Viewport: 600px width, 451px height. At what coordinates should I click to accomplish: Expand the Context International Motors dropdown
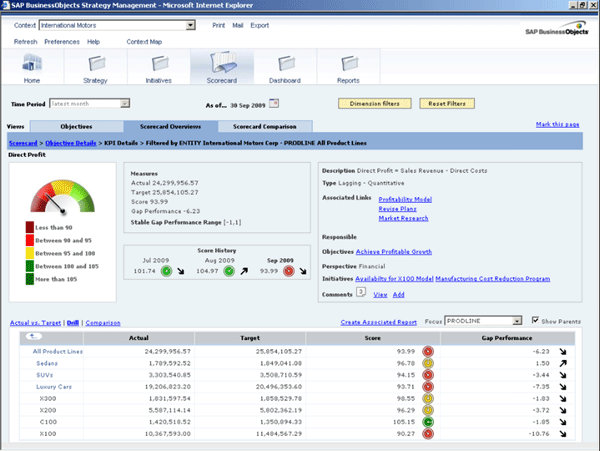(x=191, y=24)
